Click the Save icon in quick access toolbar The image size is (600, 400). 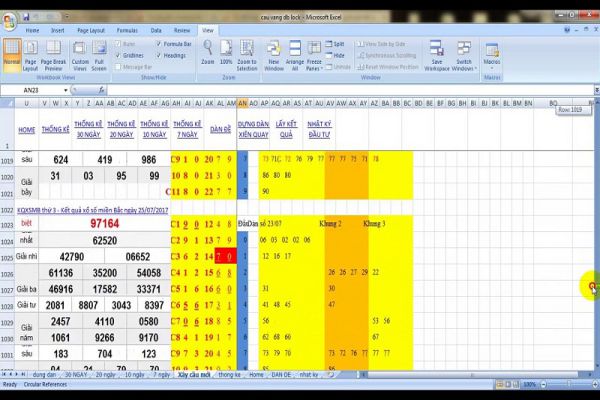pos(26,17)
